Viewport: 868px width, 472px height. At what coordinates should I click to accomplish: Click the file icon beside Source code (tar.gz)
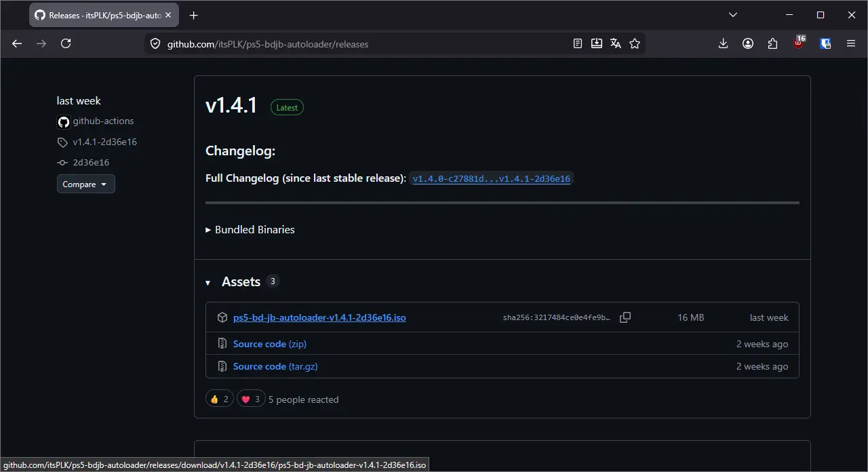[222, 366]
